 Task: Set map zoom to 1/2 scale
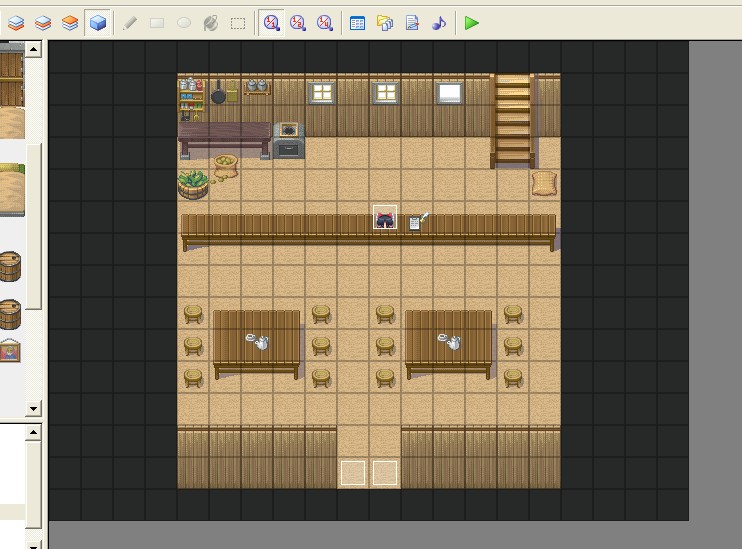[298, 23]
